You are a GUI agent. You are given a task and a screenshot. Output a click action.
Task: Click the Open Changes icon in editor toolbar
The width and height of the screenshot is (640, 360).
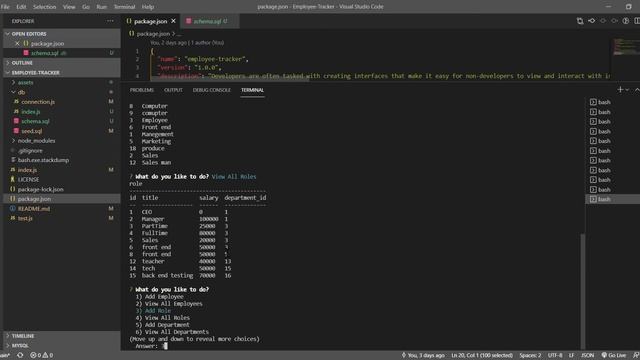point(580,21)
